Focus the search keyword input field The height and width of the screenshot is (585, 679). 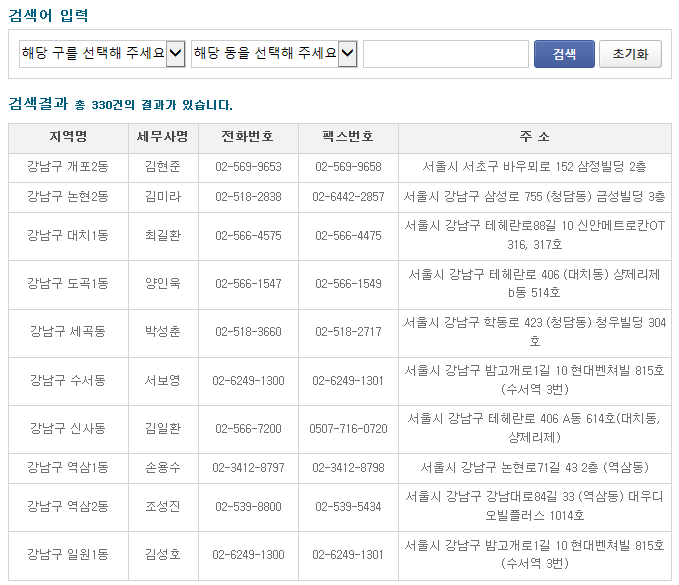[446, 54]
